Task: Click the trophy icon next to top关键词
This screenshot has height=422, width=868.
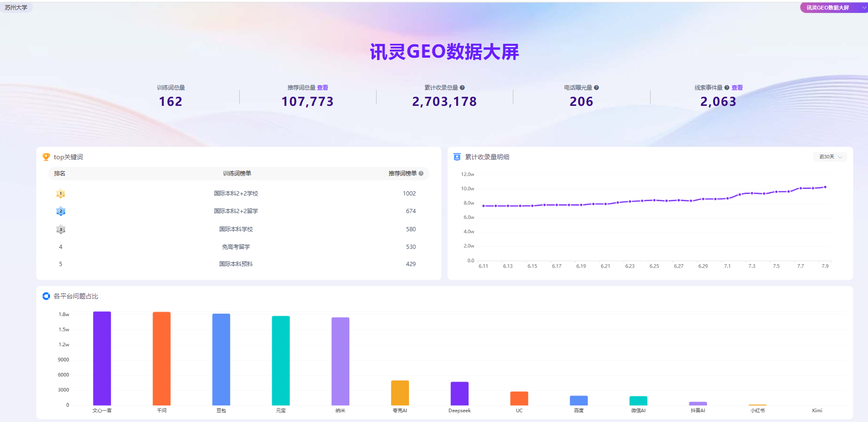Action: pos(46,157)
